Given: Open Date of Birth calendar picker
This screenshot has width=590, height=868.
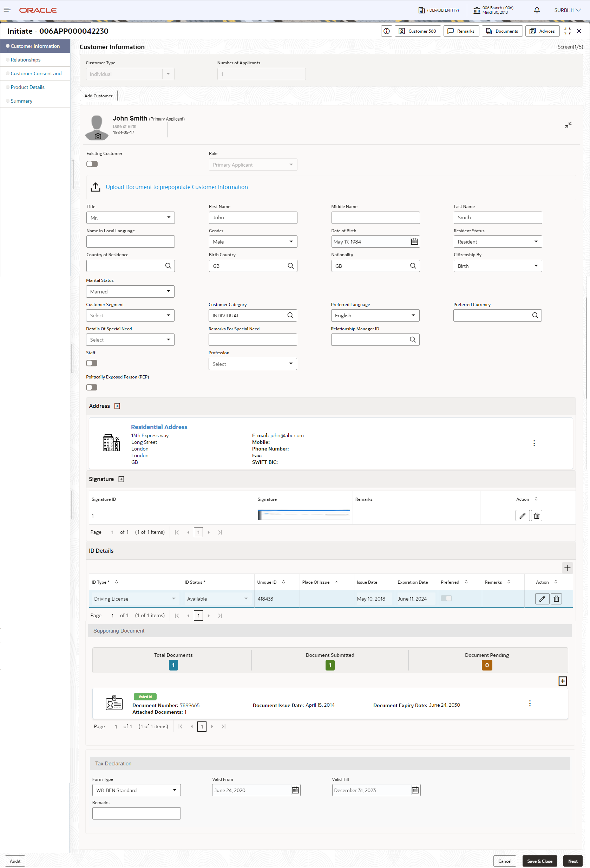Looking at the screenshot, I should pos(414,242).
